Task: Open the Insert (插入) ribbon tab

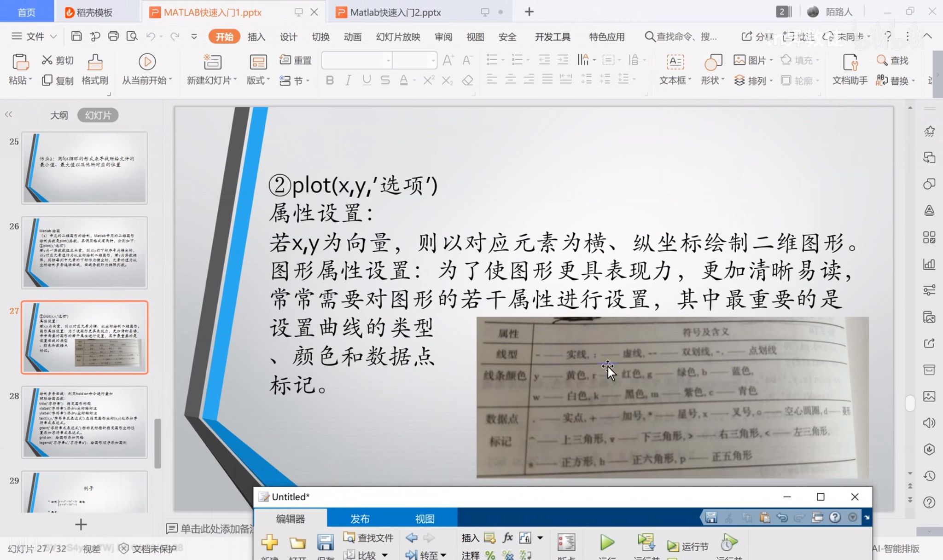Action: 256,37
